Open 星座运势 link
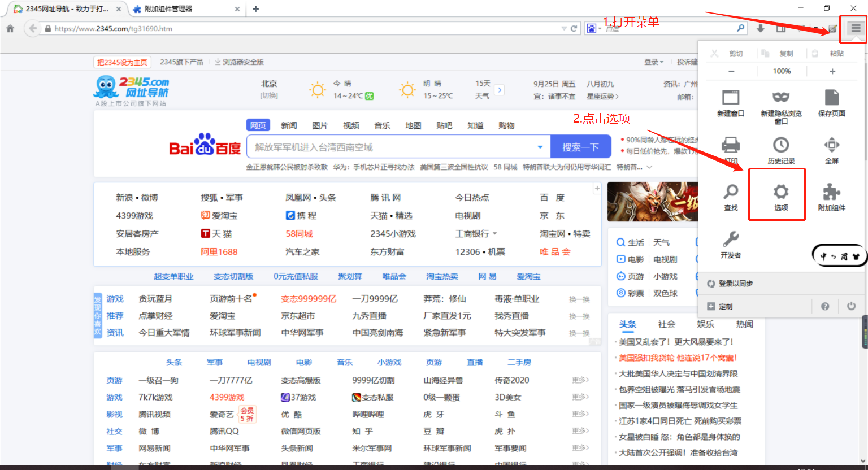Viewport: 868px width, 470px height. 602,97
